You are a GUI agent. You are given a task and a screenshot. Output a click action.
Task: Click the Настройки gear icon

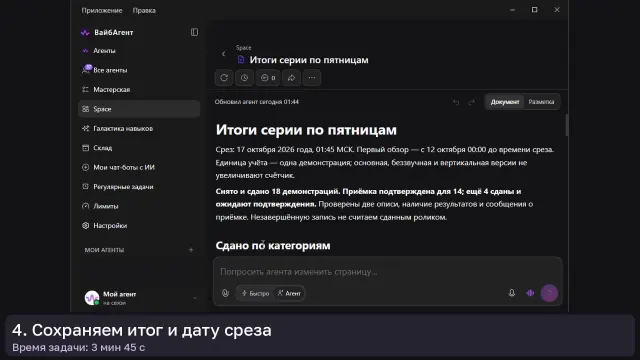(x=85, y=225)
